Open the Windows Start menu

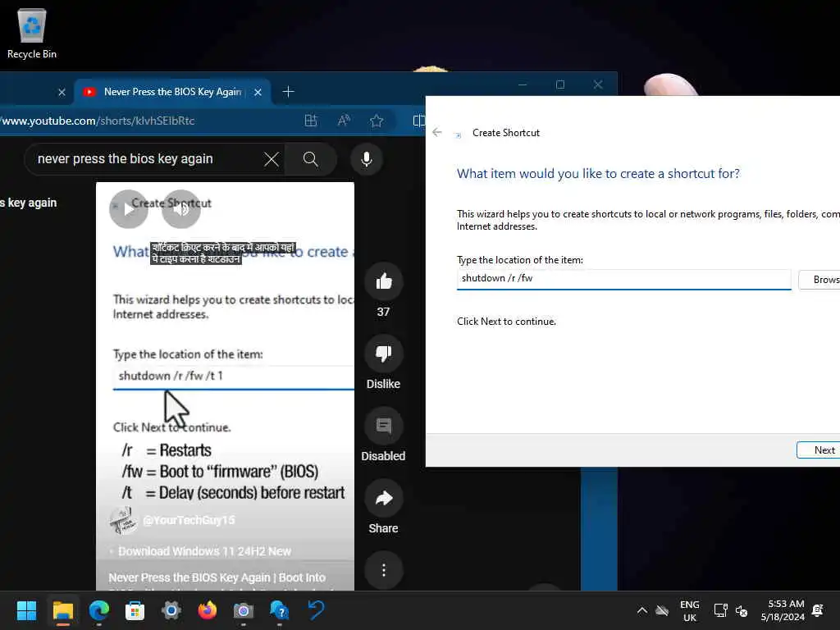pyautogui.click(x=27, y=610)
